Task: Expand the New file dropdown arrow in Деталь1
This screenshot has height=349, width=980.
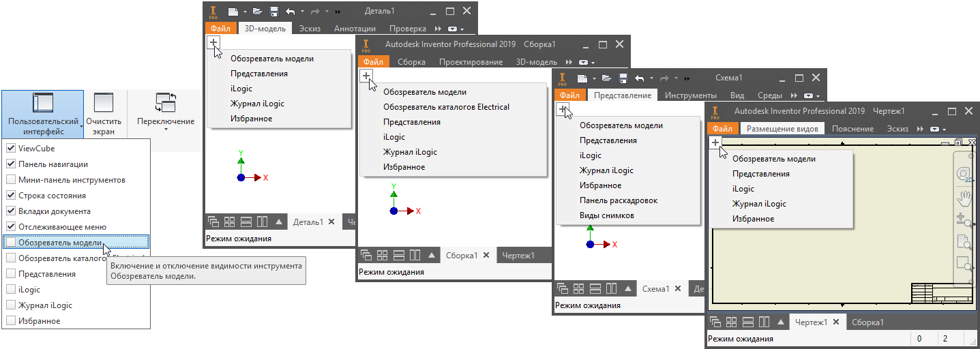Action: pos(244,12)
